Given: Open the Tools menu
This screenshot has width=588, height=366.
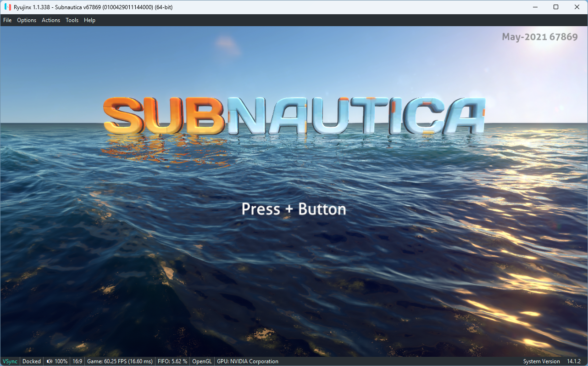Looking at the screenshot, I should pyautogui.click(x=72, y=20).
